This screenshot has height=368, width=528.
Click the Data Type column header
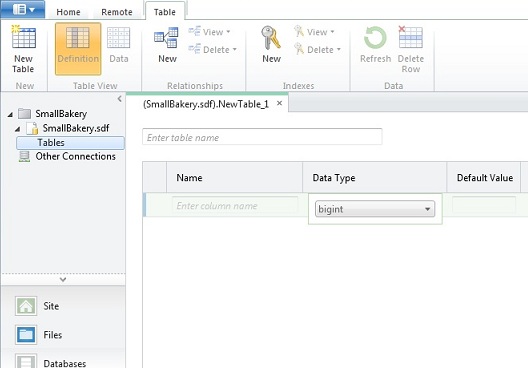374,177
